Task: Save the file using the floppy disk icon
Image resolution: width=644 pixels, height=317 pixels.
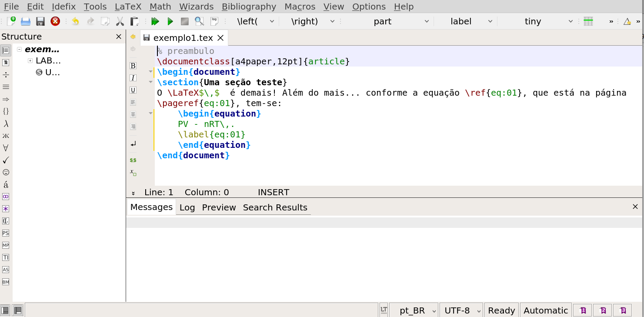Action: (x=40, y=21)
